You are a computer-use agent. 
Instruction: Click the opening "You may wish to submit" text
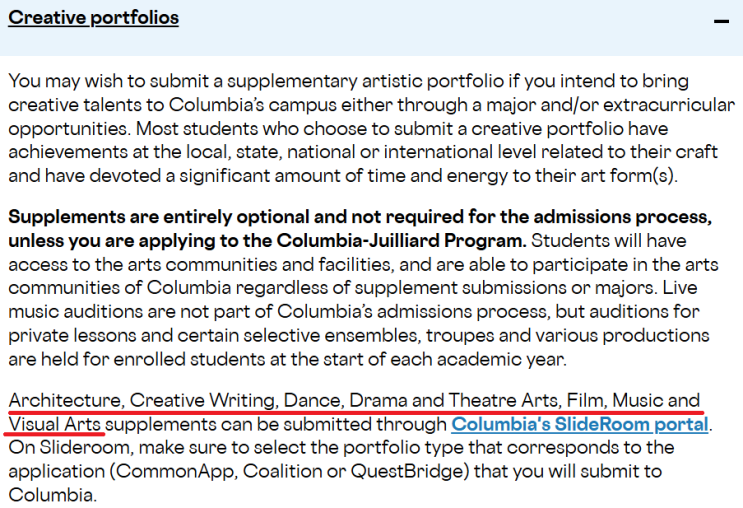point(98,81)
